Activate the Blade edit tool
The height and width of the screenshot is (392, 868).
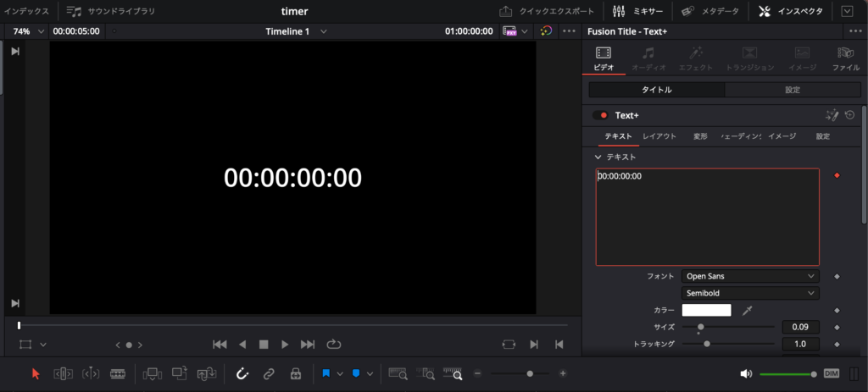[x=118, y=373]
